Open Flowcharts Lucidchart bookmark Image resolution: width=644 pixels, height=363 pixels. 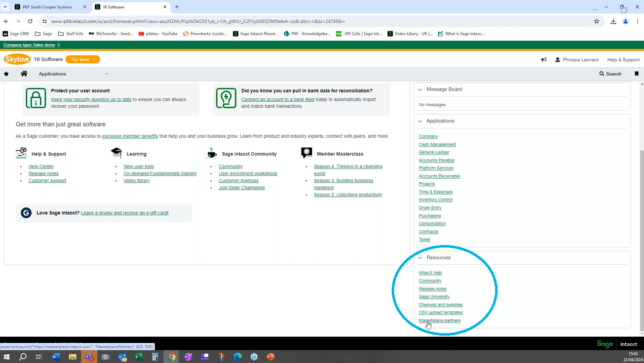click(205, 34)
